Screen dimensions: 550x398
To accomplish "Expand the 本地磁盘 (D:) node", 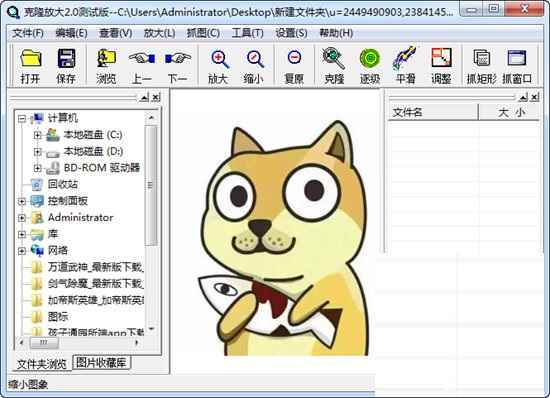I will pos(38,151).
